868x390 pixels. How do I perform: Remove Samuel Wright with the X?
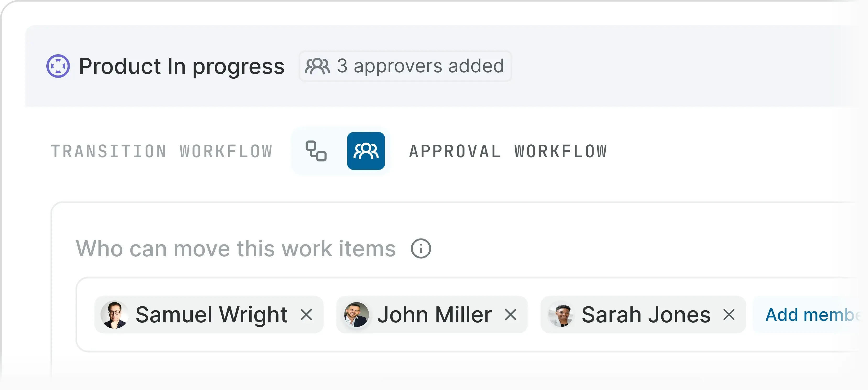[x=307, y=315]
